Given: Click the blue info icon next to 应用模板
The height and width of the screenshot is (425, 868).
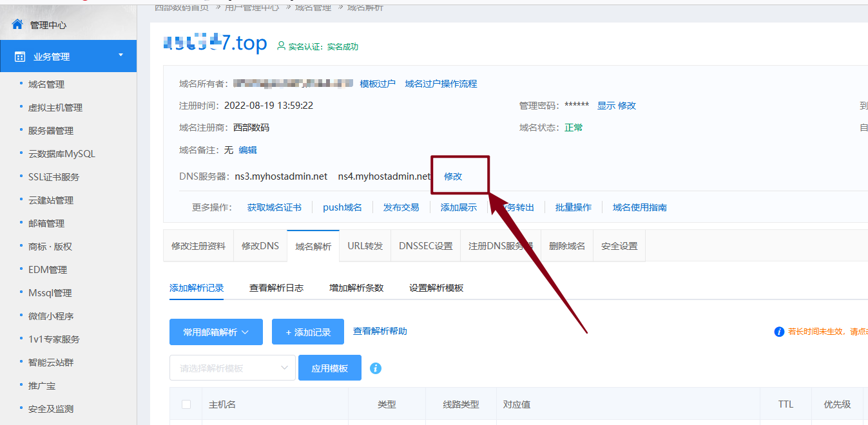Looking at the screenshot, I should pos(376,368).
